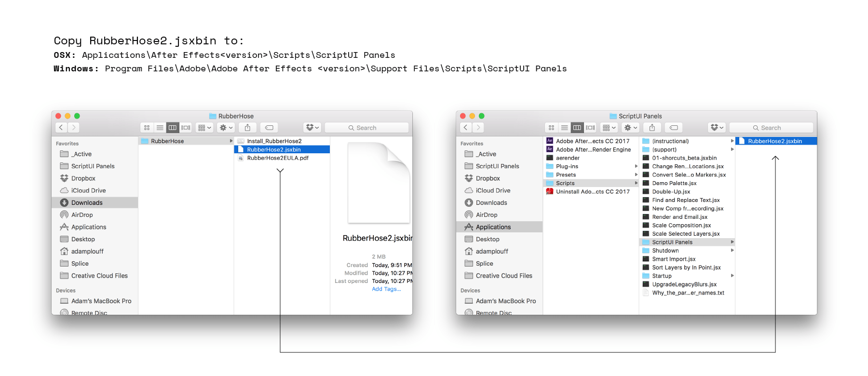The width and height of the screenshot is (868, 376).
Task: Select column view in ScriptUI Panels window
Action: pos(577,128)
